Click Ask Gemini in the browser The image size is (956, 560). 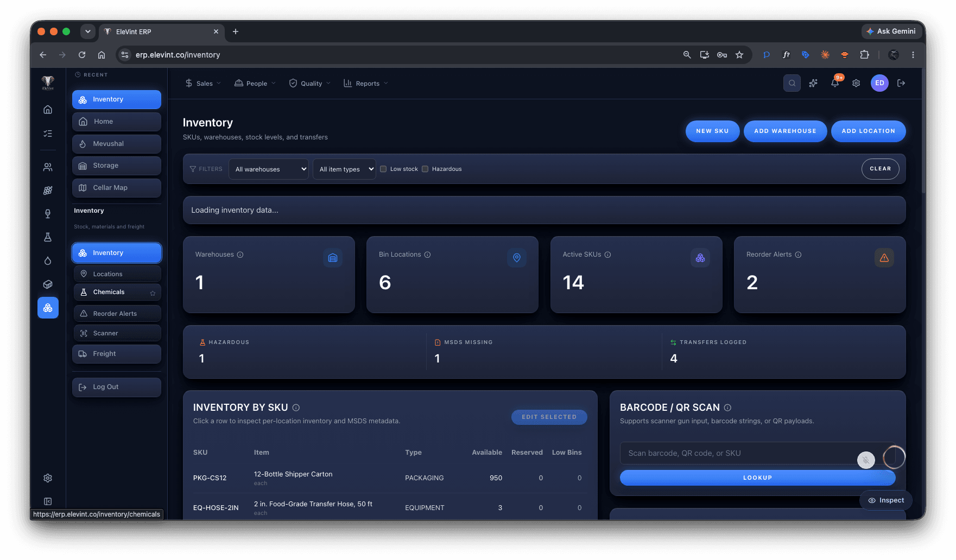(891, 31)
